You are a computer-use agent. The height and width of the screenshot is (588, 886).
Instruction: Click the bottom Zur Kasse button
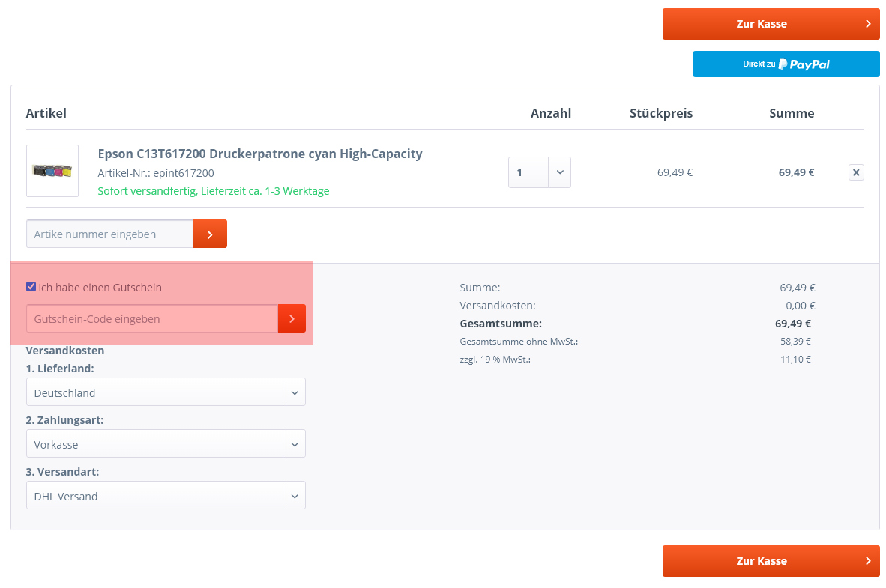(x=771, y=561)
